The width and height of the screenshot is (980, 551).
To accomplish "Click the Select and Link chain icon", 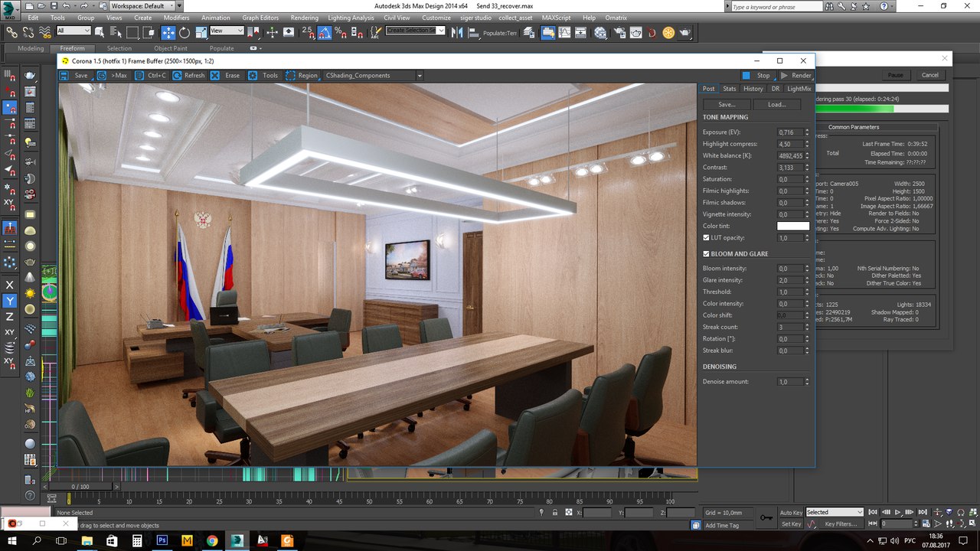I will coord(11,32).
